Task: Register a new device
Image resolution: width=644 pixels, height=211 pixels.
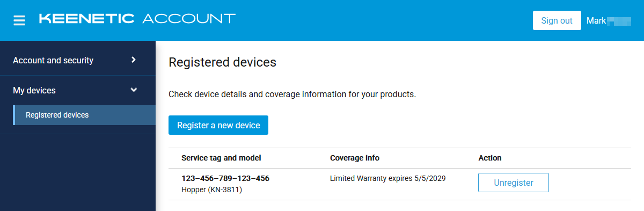Action: (x=218, y=125)
